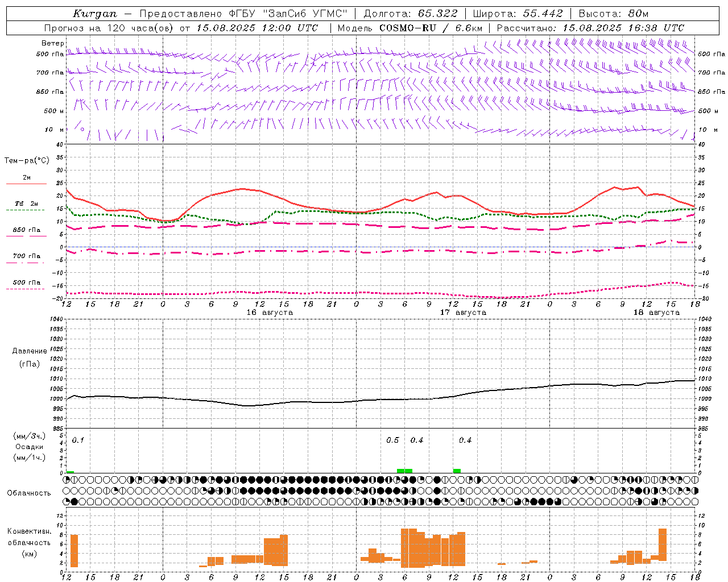
Task: Click the Ветер panel label
Action: coord(52,43)
